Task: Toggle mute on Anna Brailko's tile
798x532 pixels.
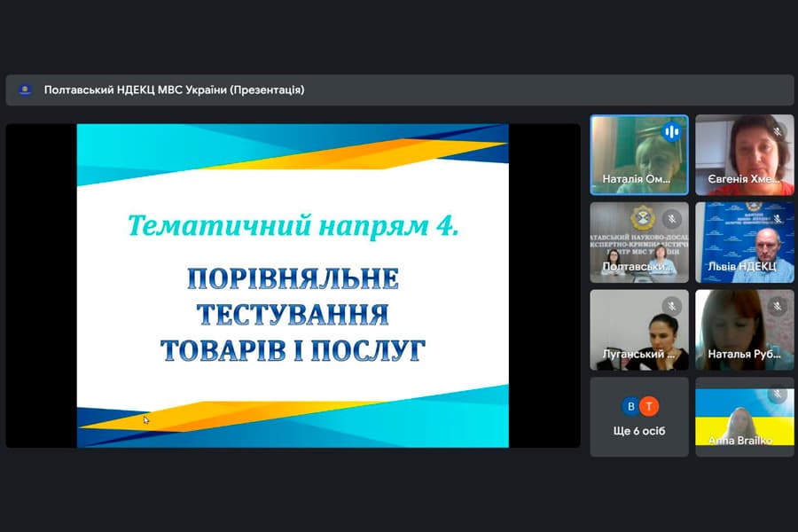Action: [x=776, y=395]
